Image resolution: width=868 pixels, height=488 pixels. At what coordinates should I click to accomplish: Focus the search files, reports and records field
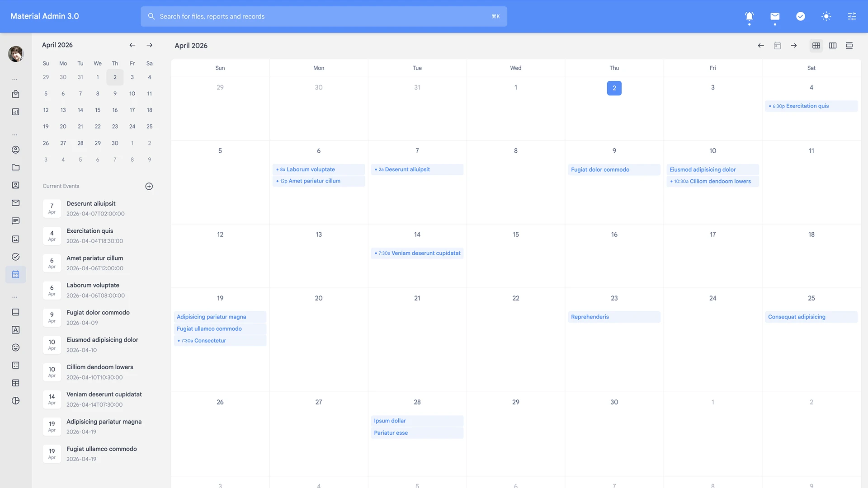[324, 16]
